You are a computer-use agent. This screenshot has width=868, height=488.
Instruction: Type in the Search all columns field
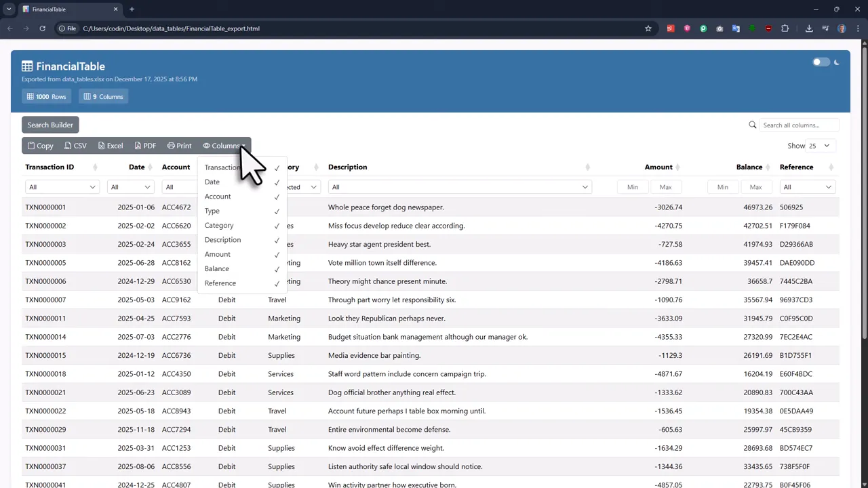(799, 125)
